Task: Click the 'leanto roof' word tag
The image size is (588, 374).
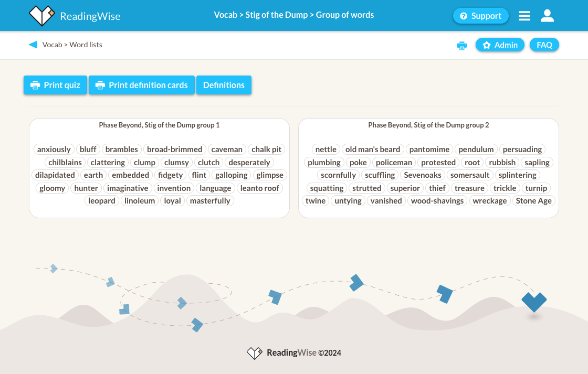Action: pos(260,188)
